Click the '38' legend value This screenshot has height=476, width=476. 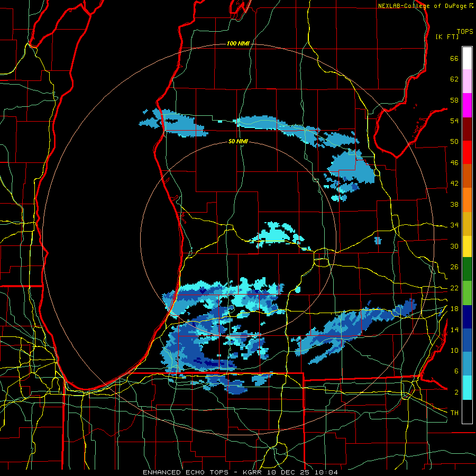[454, 204]
